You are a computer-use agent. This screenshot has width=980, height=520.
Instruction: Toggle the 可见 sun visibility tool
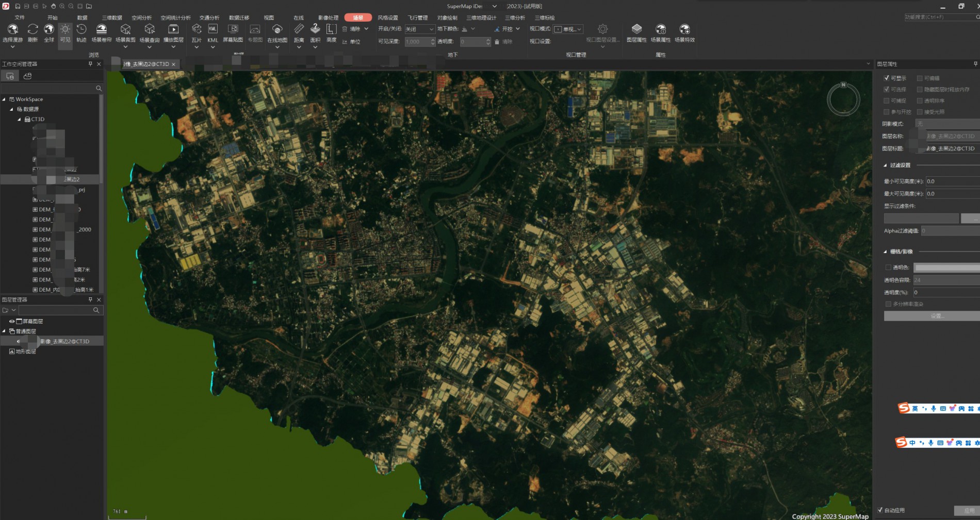65,33
